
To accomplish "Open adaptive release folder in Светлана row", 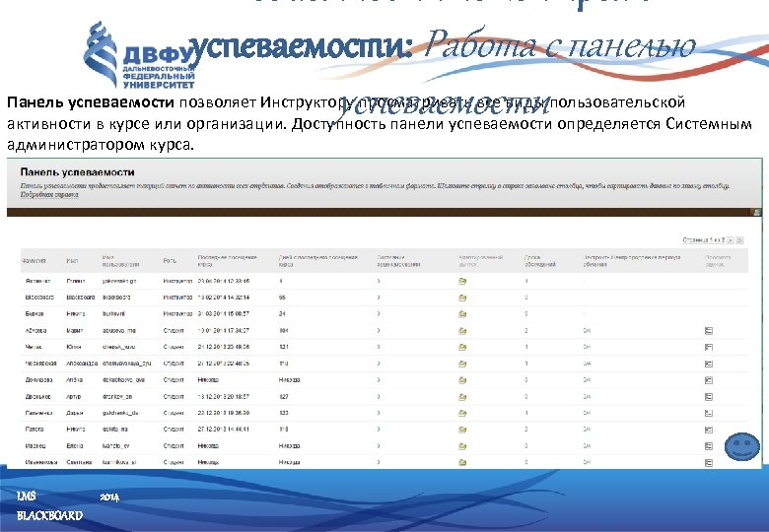I will (462, 462).
